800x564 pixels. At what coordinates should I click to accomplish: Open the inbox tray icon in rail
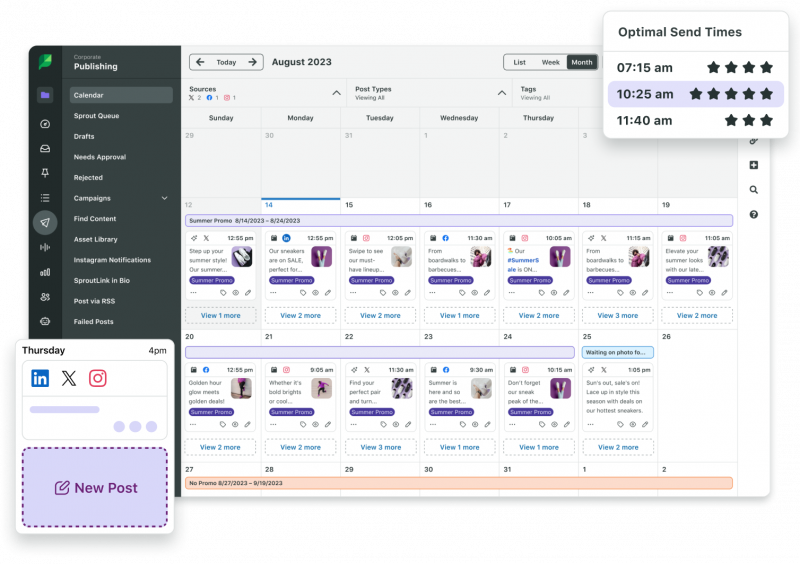click(x=45, y=149)
